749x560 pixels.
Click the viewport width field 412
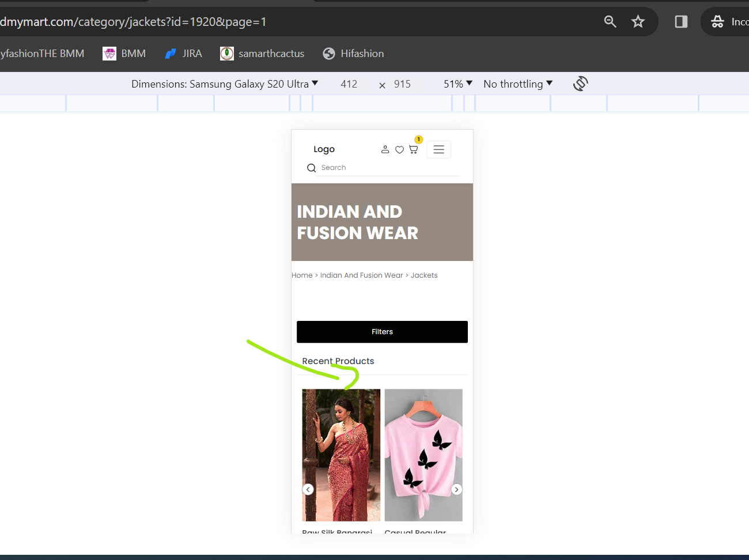point(349,84)
